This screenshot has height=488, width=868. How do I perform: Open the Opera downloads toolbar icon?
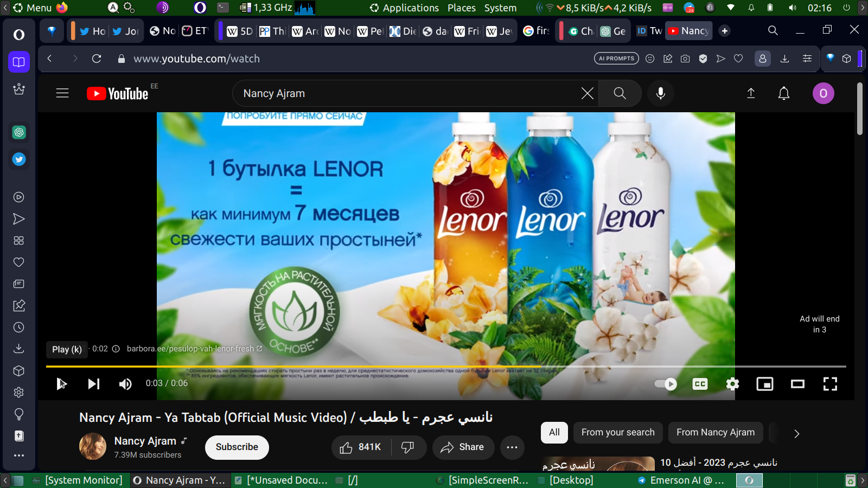click(784, 59)
